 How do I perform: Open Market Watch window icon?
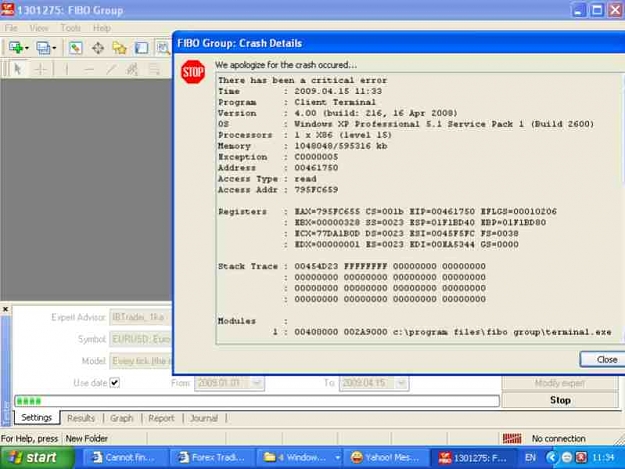tap(75, 48)
